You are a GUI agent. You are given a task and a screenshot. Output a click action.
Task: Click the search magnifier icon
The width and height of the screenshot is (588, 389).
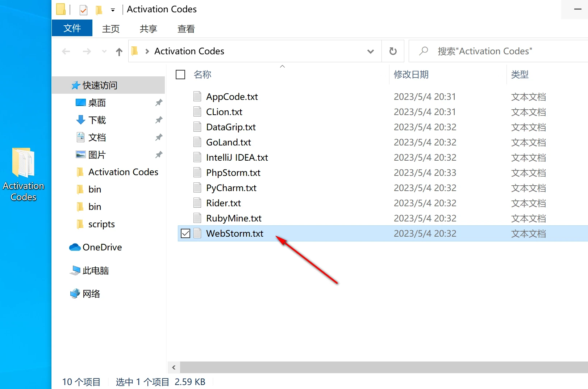point(424,51)
